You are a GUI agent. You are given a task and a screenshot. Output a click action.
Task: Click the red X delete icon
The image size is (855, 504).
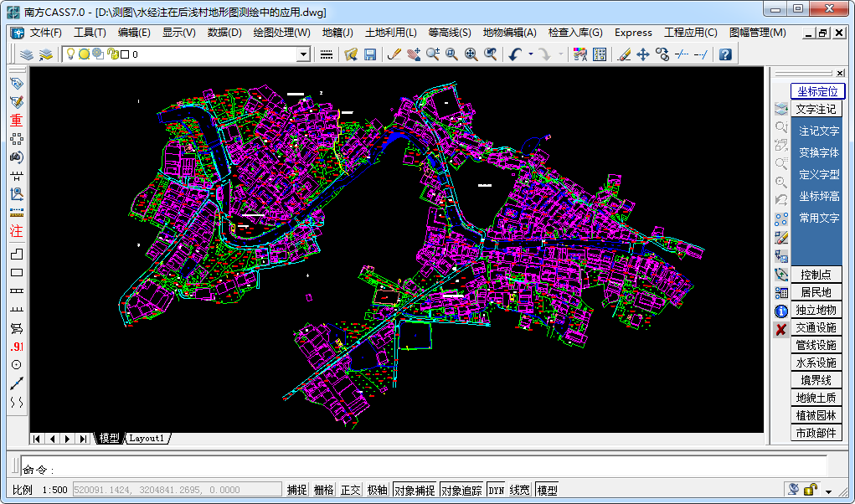click(781, 330)
